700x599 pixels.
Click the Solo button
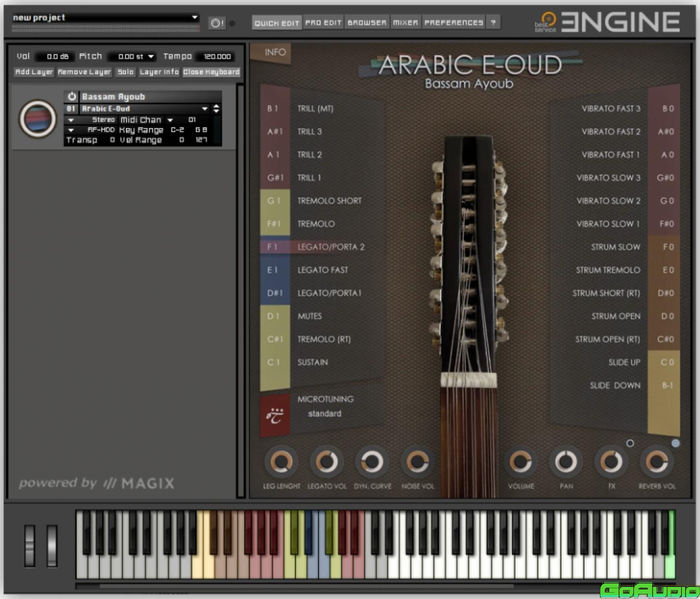(x=125, y=72)
